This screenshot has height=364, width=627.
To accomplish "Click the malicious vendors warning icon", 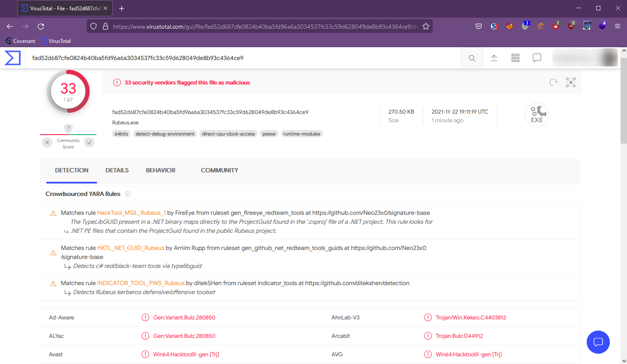I will pyautogui.click(x=117, y=82).
